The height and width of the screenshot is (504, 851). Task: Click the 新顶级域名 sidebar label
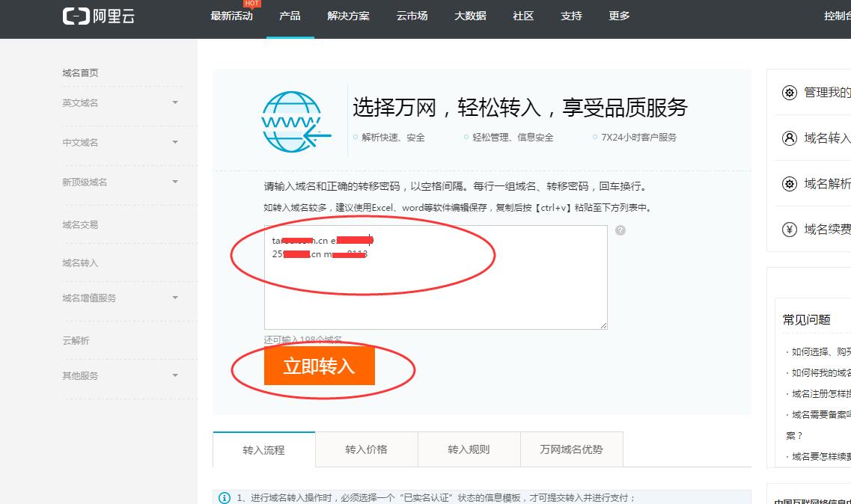point(85,182)
